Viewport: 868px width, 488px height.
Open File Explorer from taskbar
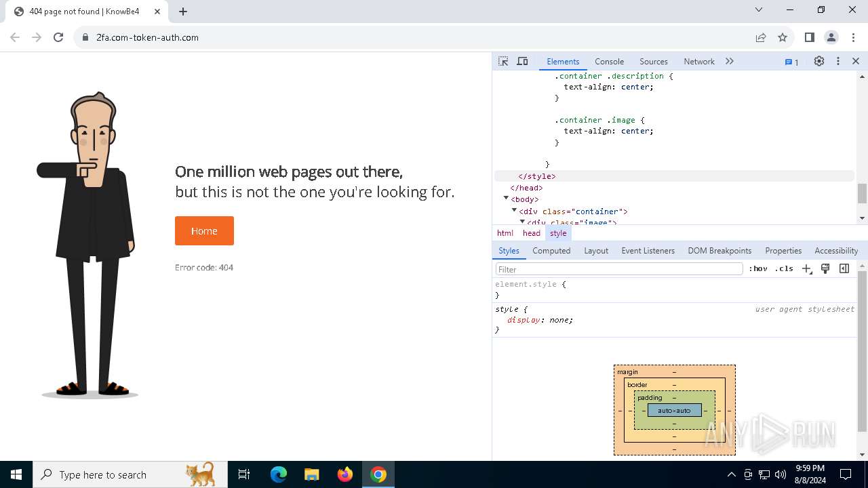coord(311,474)
